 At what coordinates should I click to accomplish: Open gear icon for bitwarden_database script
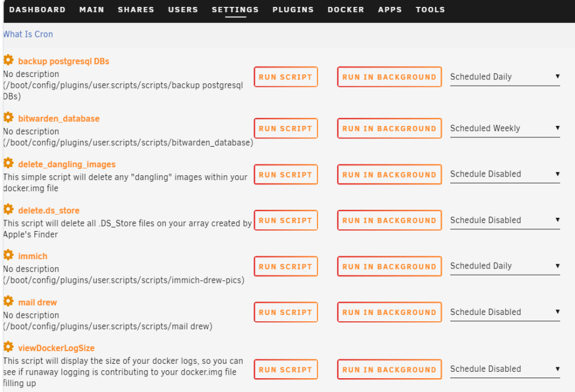pos(9,117)
